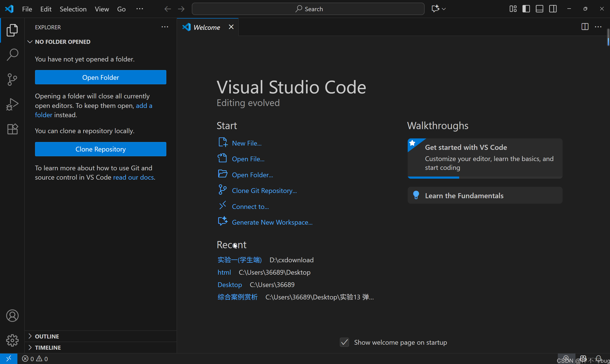Open the View menu
610x364 pixels.
[102, 9]
